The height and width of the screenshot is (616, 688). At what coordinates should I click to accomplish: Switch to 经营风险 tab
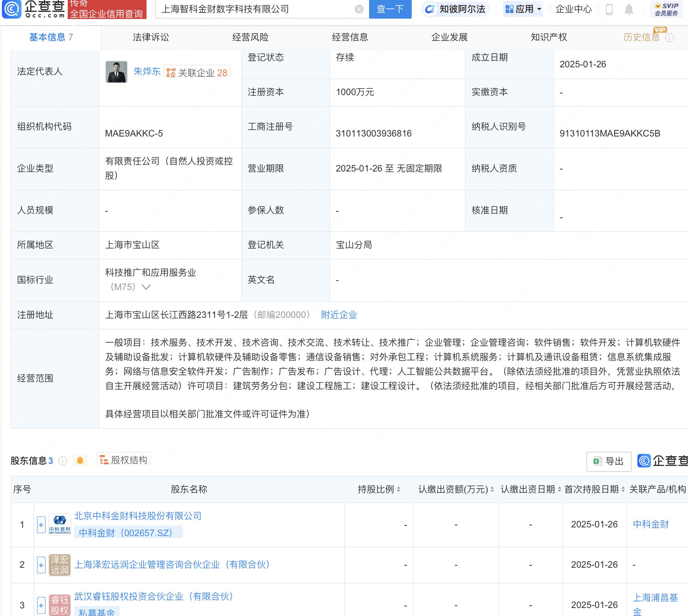250,37
